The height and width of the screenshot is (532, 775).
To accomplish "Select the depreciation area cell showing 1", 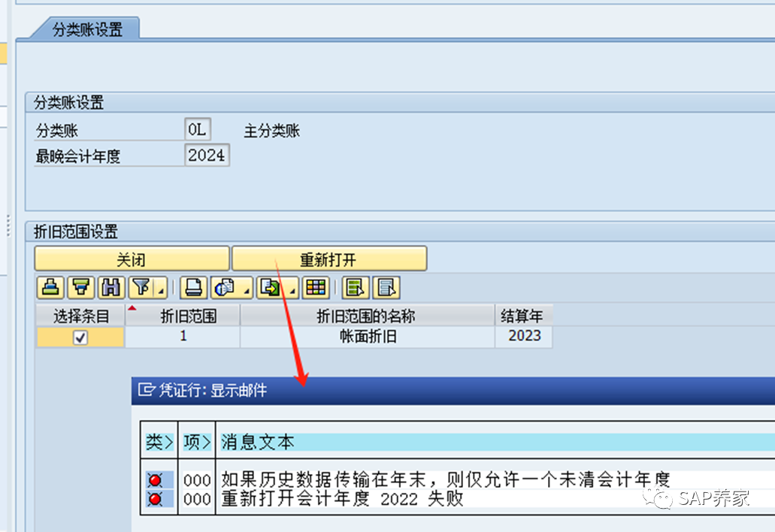I will point(183,337).
